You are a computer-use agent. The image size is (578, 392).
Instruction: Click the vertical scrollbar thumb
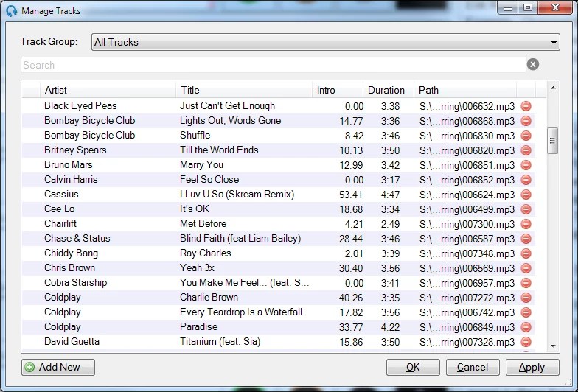click(552, 140)
